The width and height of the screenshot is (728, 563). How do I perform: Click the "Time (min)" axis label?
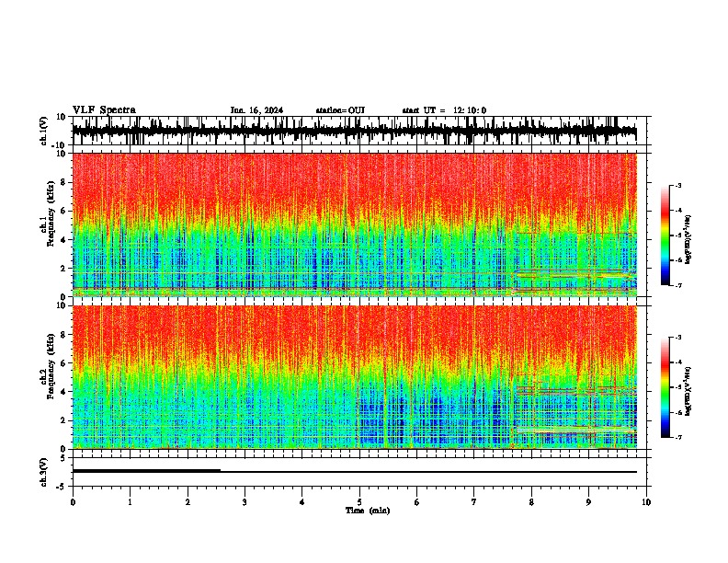(x=368, y=511)
